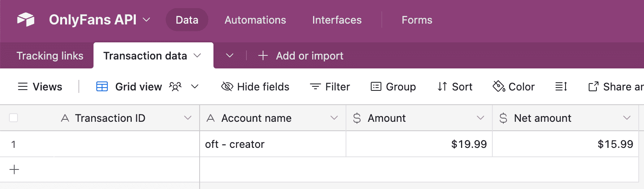Click the Hide fields eye icon
The width and height of the screenshot is (644, 189).
click(227, 87)
